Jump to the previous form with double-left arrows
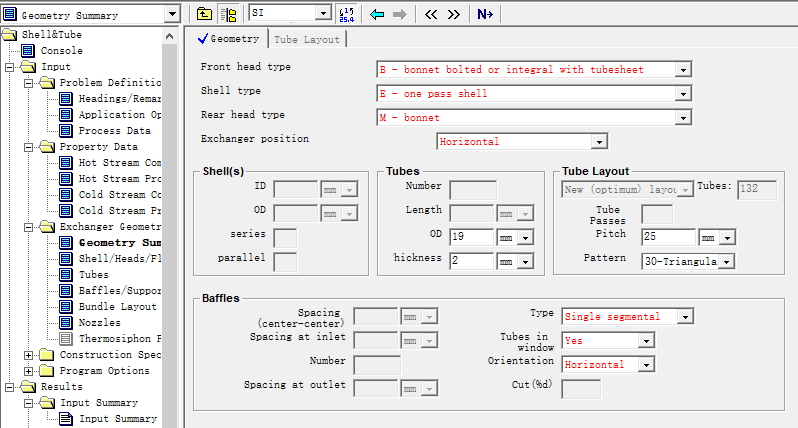 (431, 14)
